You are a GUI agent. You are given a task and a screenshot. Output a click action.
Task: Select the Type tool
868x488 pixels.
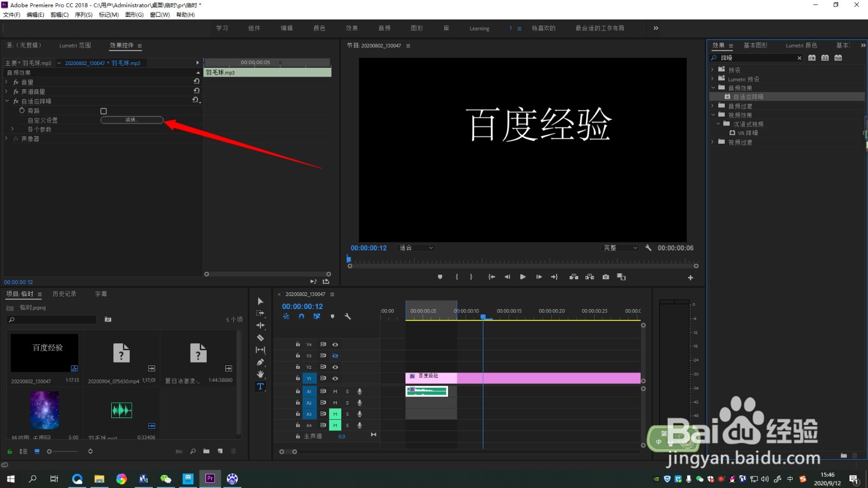(260, 386)
